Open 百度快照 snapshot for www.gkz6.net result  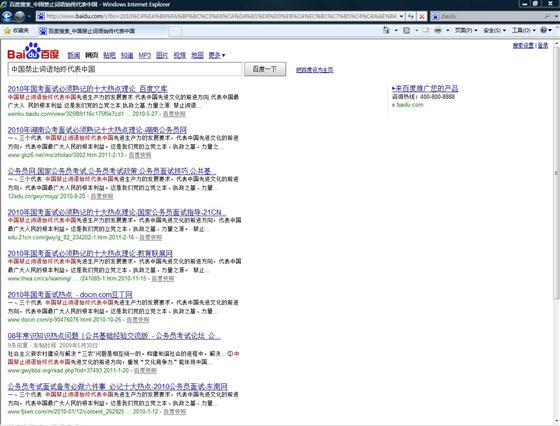(140, 155)
